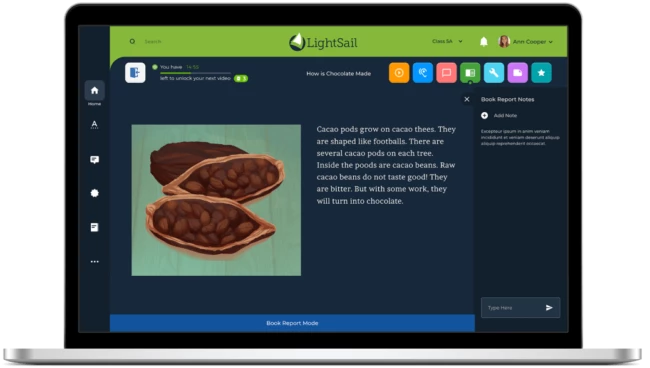Expand the sidebar three-dots more menu

point(95,261)
